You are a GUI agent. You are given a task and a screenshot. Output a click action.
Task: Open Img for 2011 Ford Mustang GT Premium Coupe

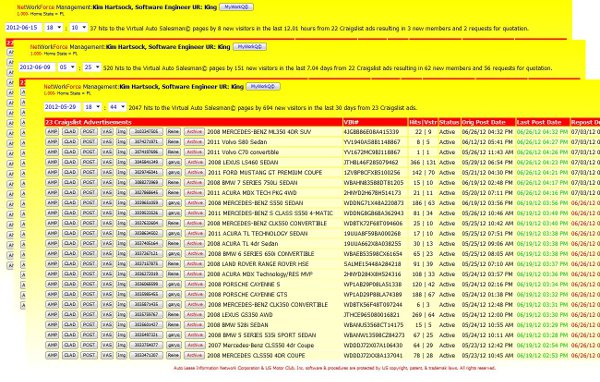pos(121,172)
